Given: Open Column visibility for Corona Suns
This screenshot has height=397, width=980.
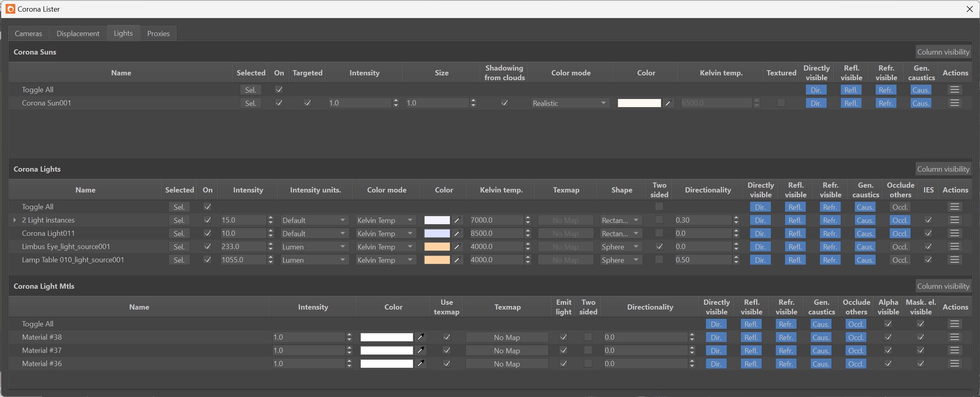Looking at the screenshot, I should (943, 52).
